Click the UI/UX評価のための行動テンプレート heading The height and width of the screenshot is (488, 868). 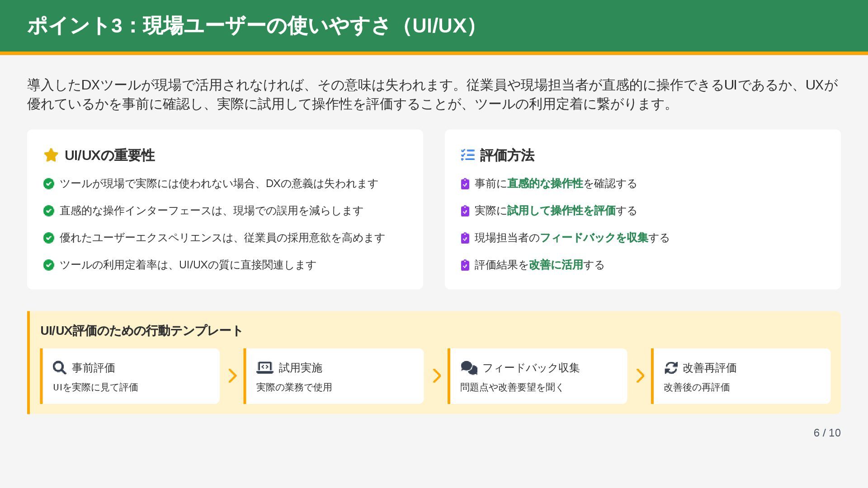[x=142, y=331]
